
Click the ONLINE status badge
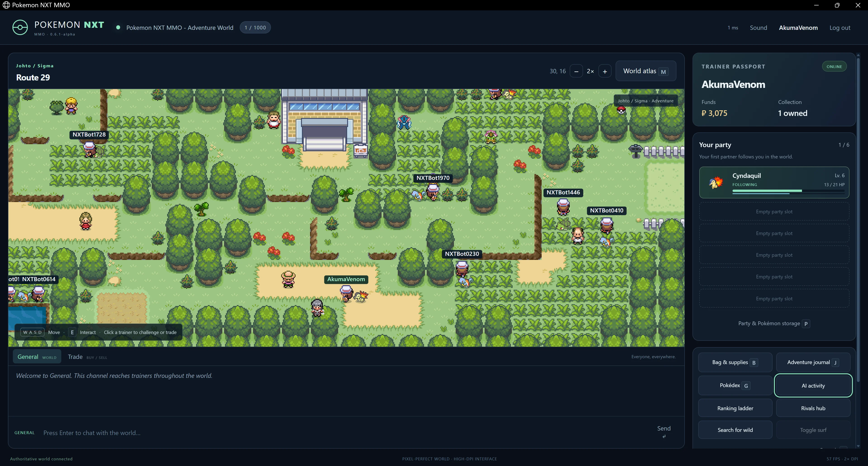834,66
